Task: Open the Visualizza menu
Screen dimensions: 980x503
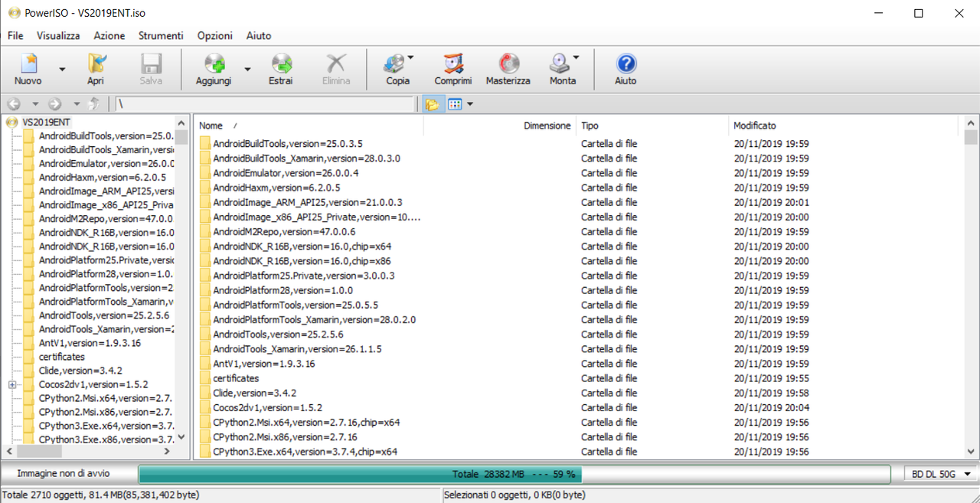Action: pyautogui.click(x=58, y=35)
